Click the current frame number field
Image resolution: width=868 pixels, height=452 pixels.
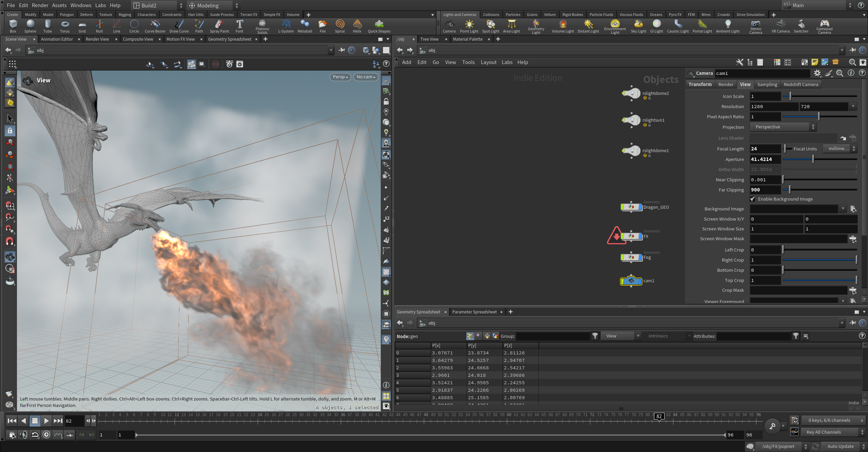[x=75, y=421]
